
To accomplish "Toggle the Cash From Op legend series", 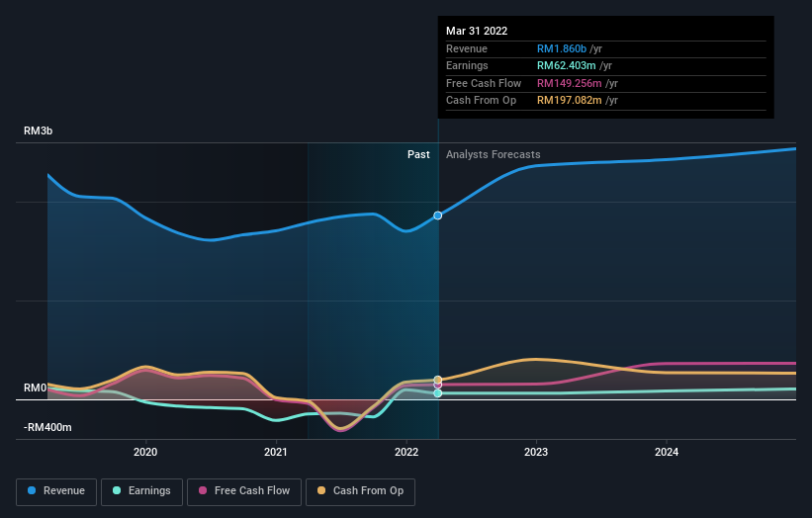I will click(x=360, y=491).
